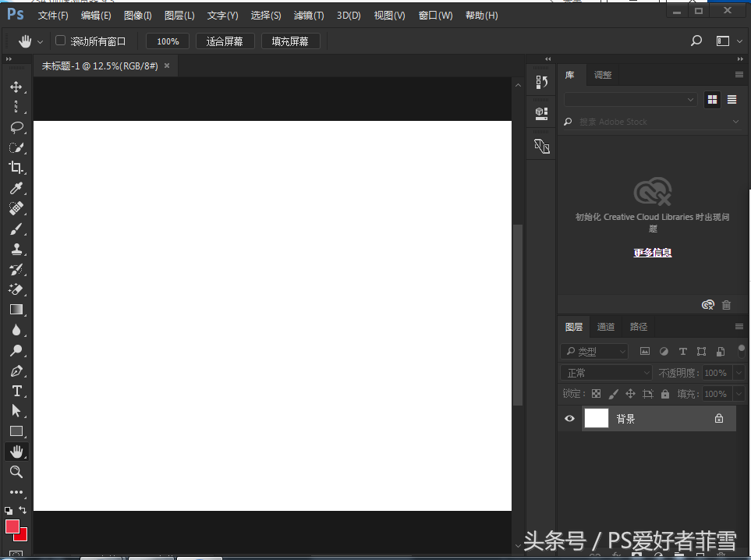The image size is (751, 560).
Task: Select the Hand tool in toolbox
Action: pos(16,452)
